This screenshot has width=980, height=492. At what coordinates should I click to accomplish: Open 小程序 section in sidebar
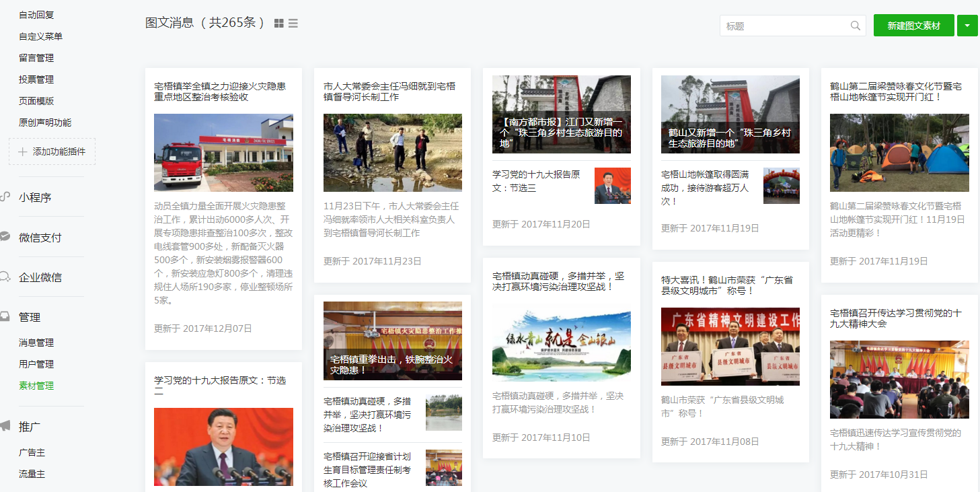pyautogui.click(x=35, y=197)
